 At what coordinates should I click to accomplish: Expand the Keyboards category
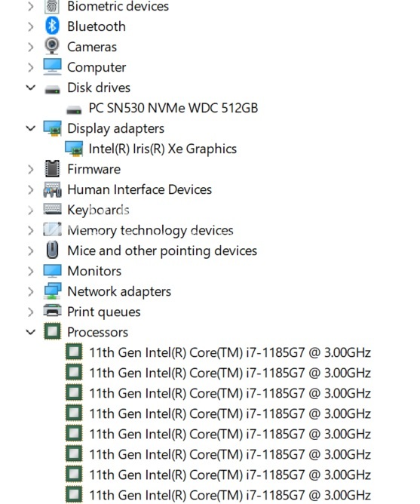(30, 211)
